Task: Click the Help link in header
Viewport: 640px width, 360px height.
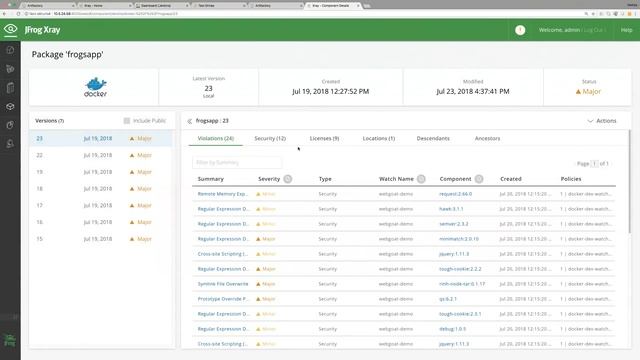Action: pyautogui.click(x=627, y=30)
